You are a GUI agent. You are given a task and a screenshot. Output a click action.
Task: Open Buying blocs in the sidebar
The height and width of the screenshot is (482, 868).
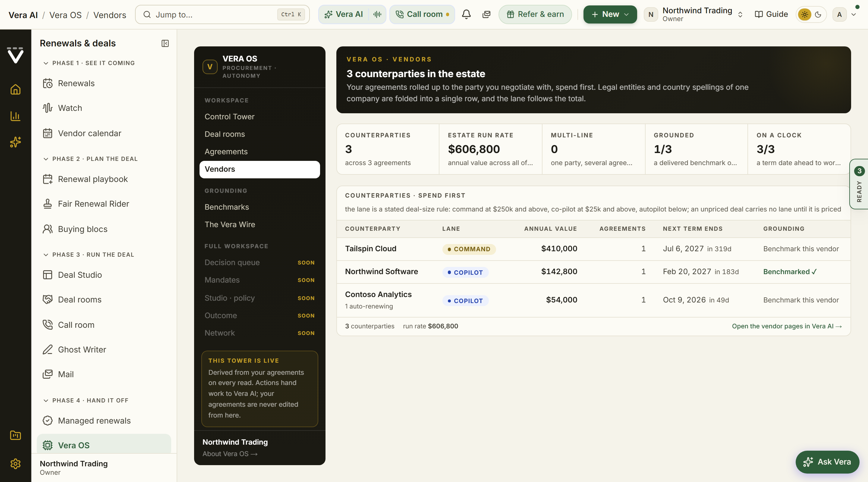pyautogui.click(x=104, y=229)
